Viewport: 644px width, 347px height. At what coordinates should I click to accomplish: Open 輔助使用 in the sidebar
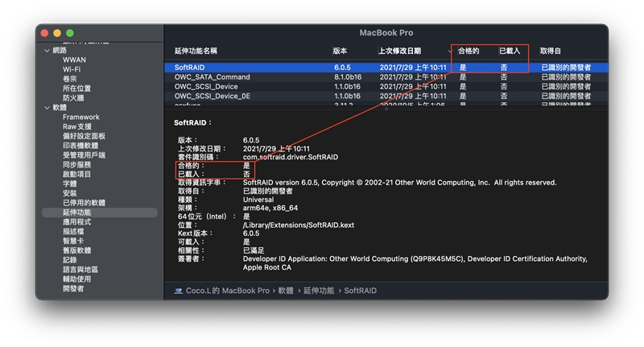76,279
